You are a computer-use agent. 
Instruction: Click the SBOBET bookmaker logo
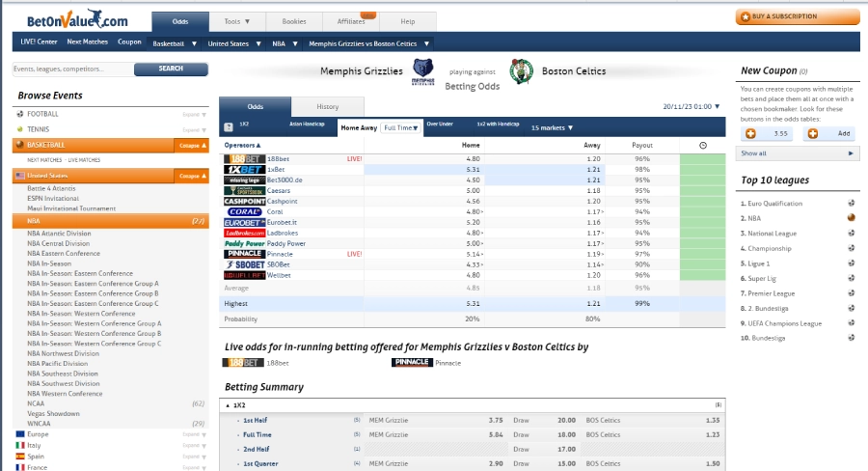[x=244, y=264]
